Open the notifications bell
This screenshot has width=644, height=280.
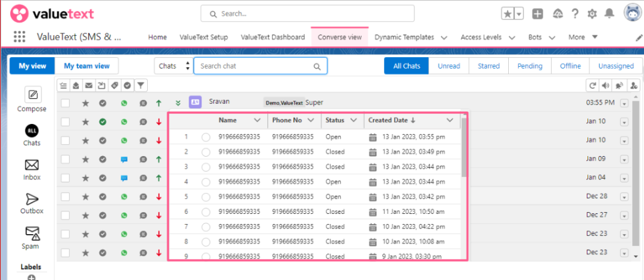pyautogui.click(x=609, y=14)
